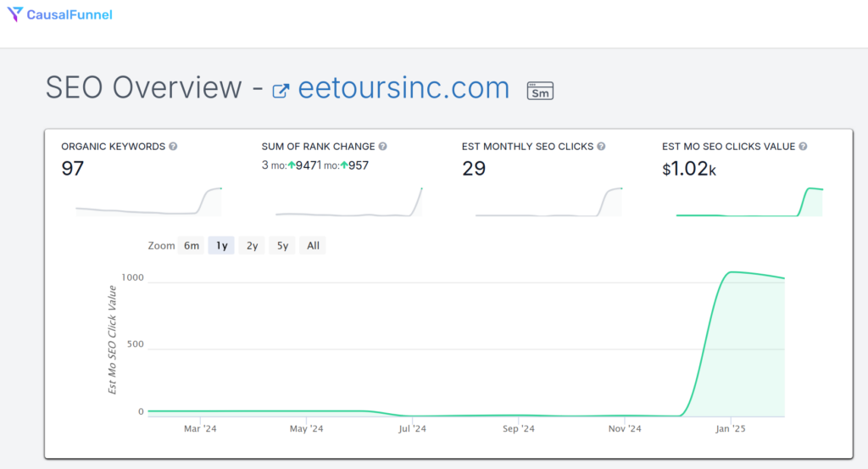Screen dimensions: 868x469
Task: Click the SUM OF RANK CHANGE label
Action: coord(318,146)
